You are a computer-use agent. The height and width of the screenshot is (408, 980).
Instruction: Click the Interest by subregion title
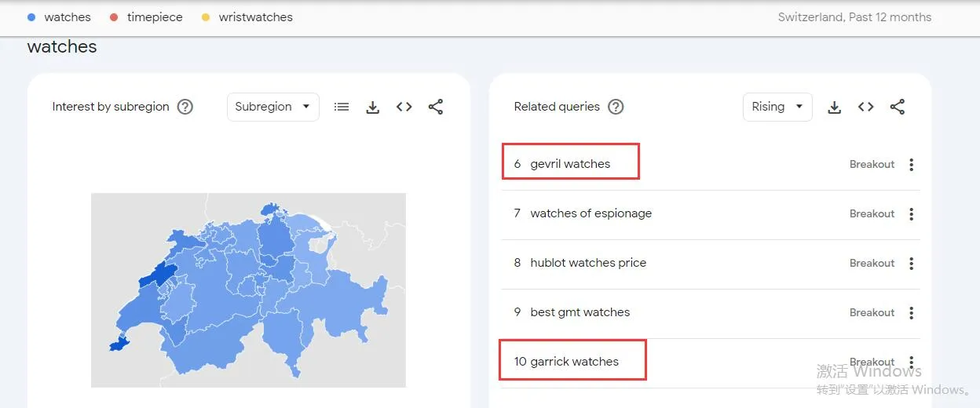tap(111, 107)
